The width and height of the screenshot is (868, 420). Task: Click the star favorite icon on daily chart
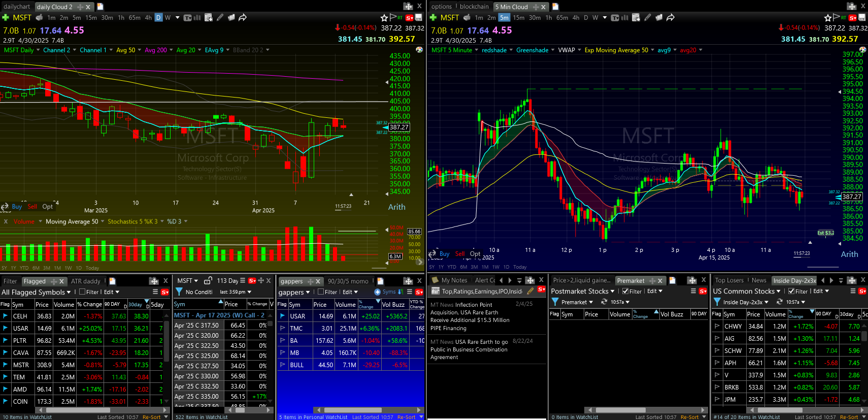[384, 18]
